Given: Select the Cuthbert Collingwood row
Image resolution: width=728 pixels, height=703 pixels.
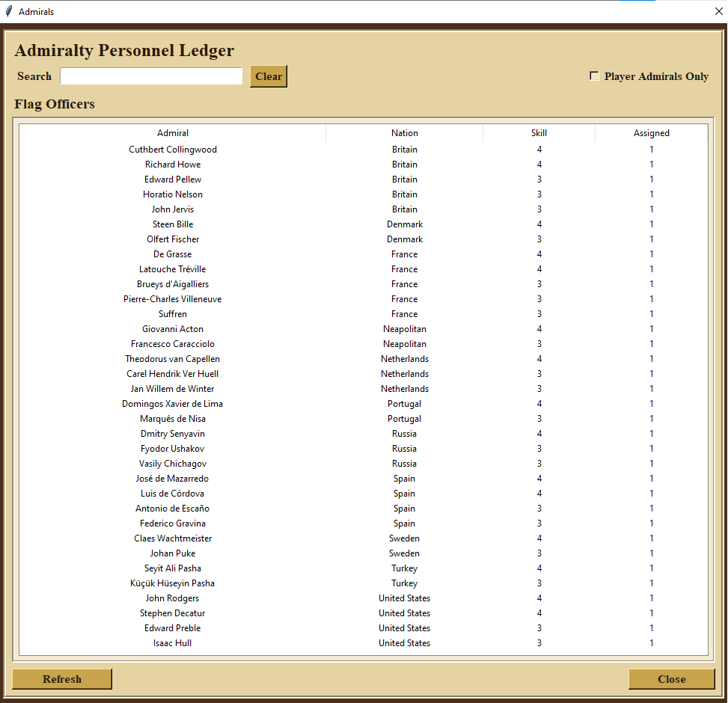Looking at the screenshot, I should tap(364, 150).
